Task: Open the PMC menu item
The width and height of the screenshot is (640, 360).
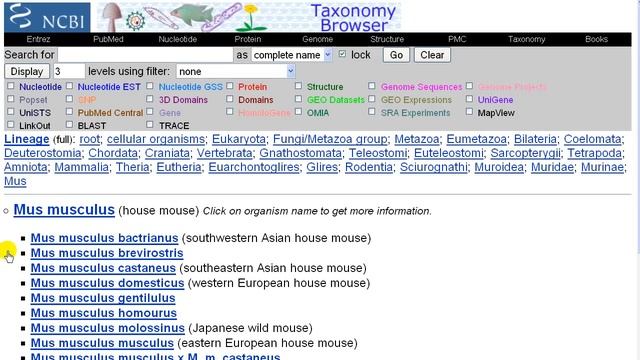Action: (x=457, y=39)
